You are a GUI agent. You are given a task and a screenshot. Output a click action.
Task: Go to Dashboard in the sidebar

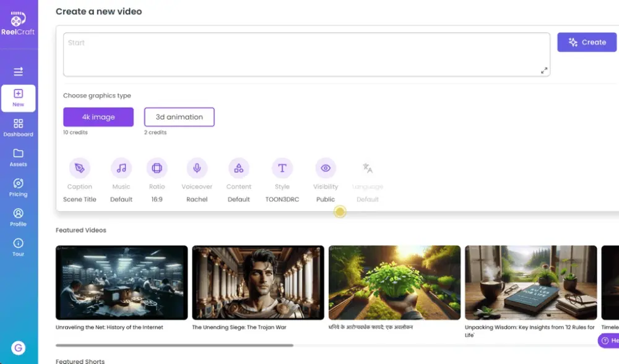[x=18, y=128]
